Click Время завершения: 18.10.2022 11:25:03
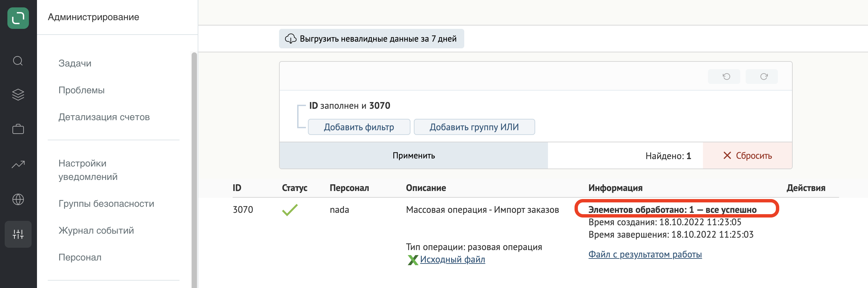Viewport: 868px width, 288px height. 671,235
